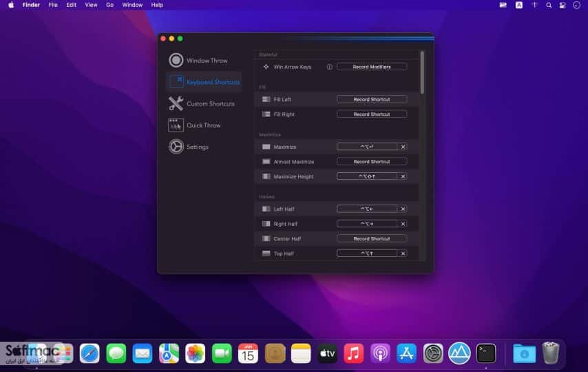Click the Almost Maximize layout icon
This screenshot has height=372, width=588.
click(266, 162)
